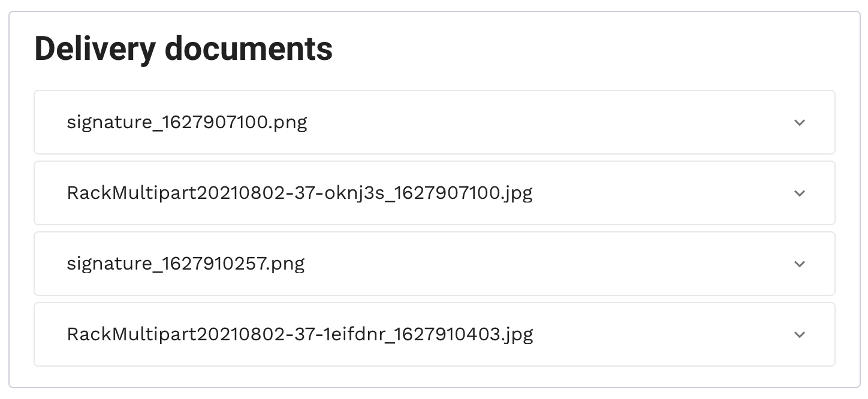Click the chevron beside signature_1627907100.png

pos(799,123)
